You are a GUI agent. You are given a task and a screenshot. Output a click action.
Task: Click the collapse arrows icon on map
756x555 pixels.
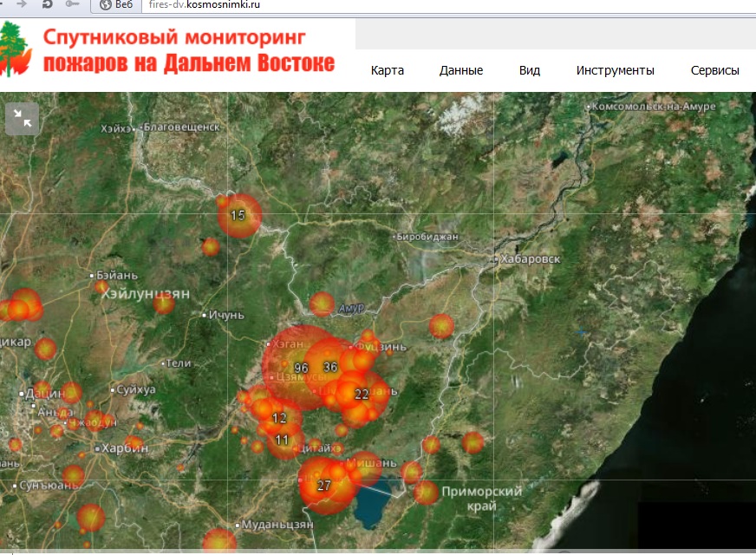pyautogui.click(x=23, y=120)
